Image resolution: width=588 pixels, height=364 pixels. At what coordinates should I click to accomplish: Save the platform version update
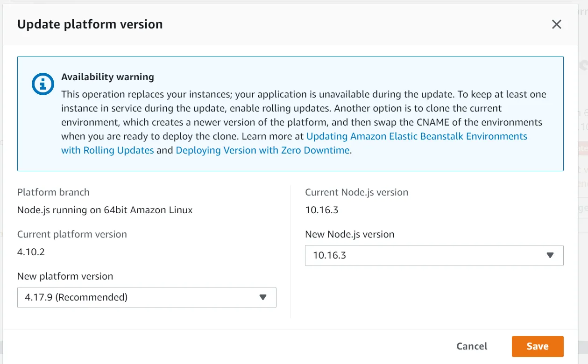[537, 346]
